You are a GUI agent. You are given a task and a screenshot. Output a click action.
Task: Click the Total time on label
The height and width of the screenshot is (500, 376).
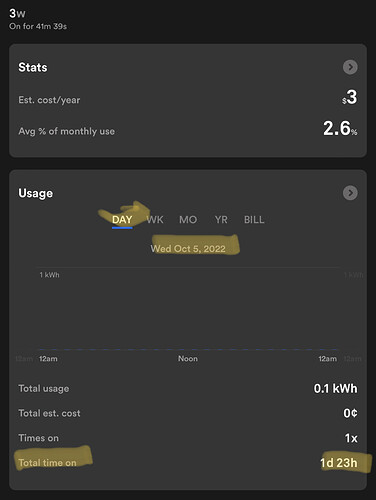47,463
